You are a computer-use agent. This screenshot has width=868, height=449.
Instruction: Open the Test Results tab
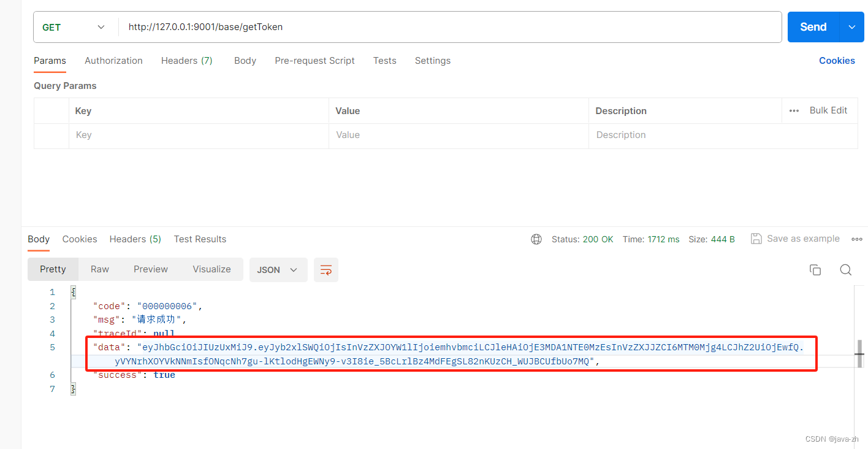point(200,239)
